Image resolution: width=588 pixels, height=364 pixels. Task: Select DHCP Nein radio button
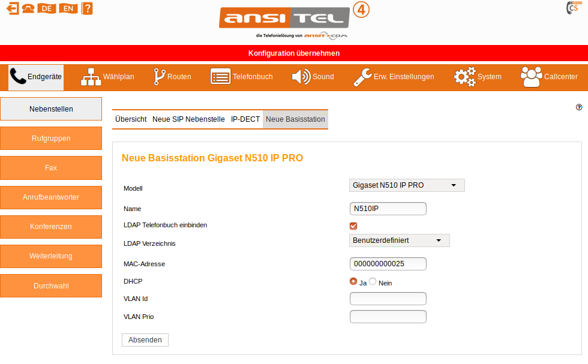(373, 282)
